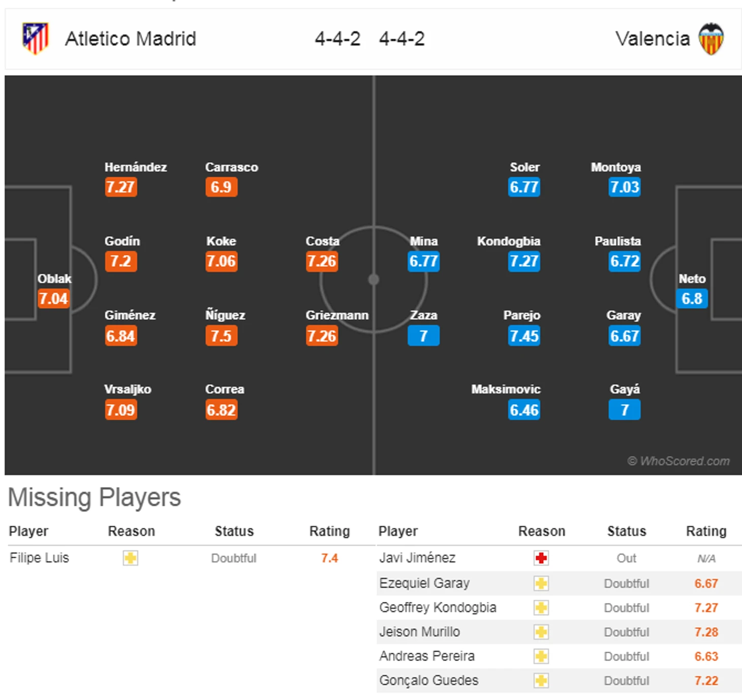742x700 pixels.
Task: Click Filipe Luis yellow injury cross icon
Action: (131, 558)
